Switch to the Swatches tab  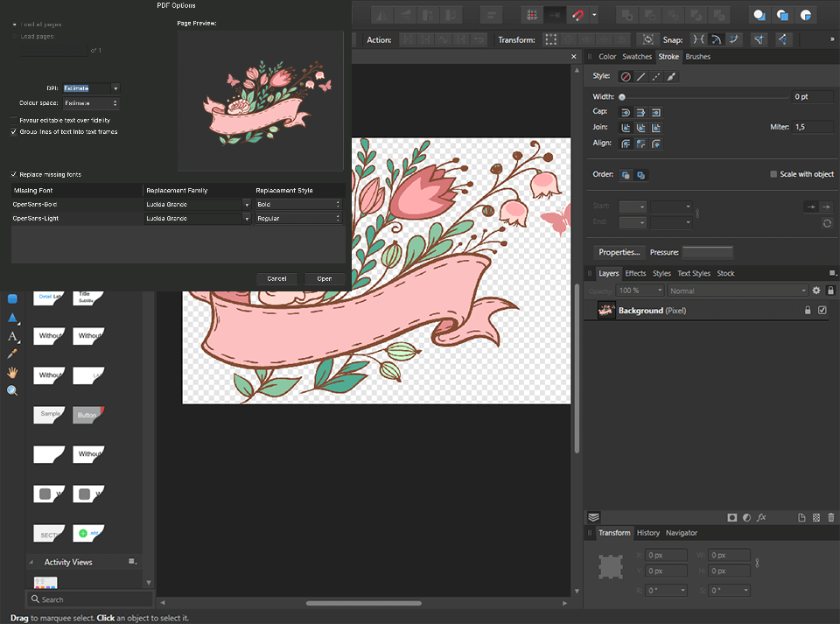[x=637, y=56]
